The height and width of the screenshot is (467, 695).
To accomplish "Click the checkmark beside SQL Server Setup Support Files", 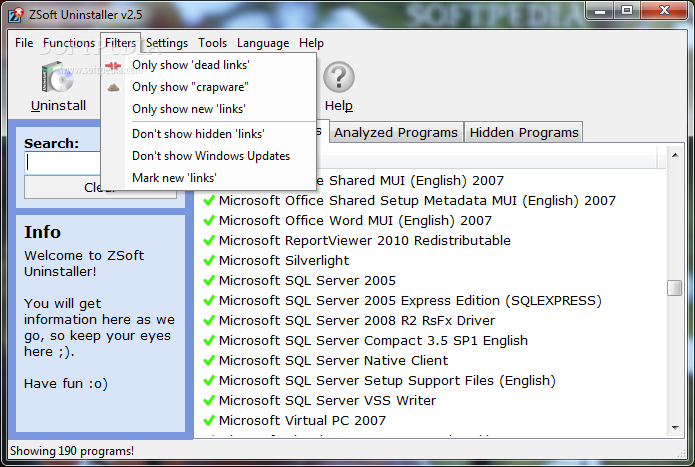I will tap(209, 381).
